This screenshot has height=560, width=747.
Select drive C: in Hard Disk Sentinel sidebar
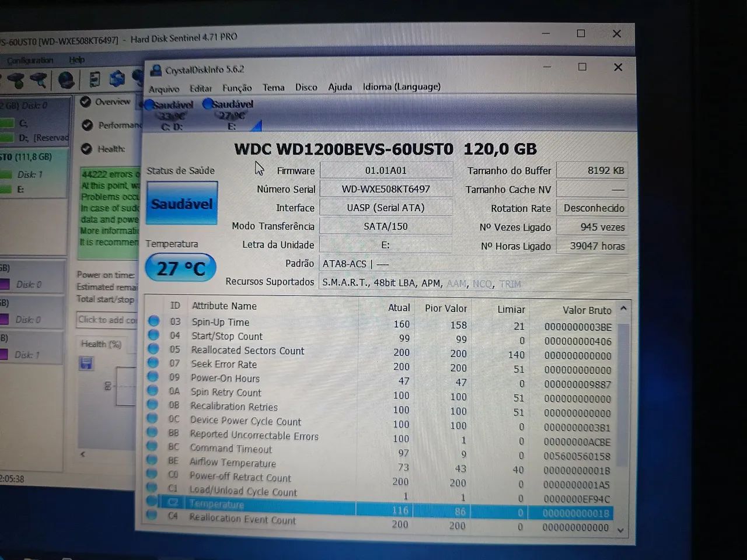pyautogui.click(x=23, y=123)
